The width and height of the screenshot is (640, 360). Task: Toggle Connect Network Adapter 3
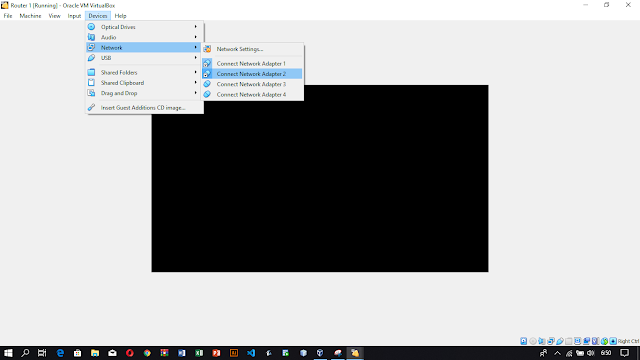click(x=253, y=84)
